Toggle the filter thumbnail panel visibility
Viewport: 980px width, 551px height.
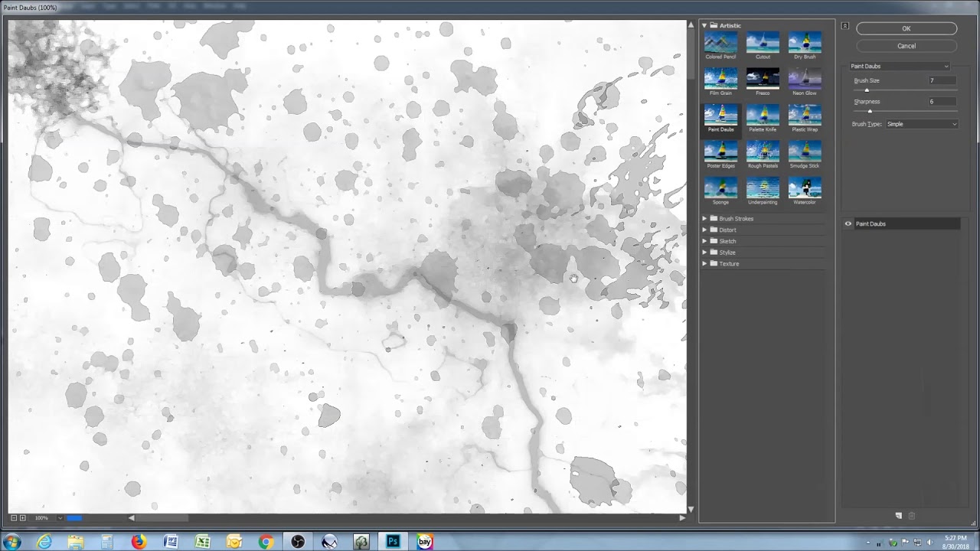click(x=844, y=26)
